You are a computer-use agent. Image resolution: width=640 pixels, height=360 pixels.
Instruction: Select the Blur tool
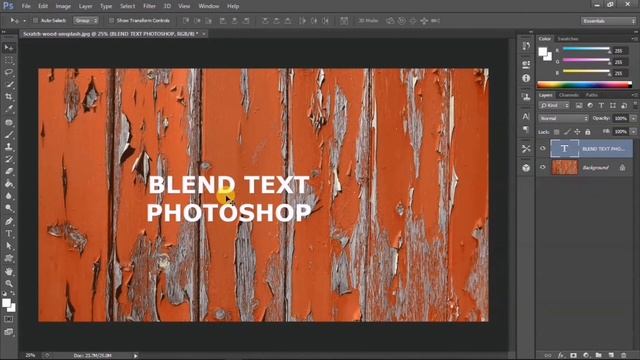point(9,196)
